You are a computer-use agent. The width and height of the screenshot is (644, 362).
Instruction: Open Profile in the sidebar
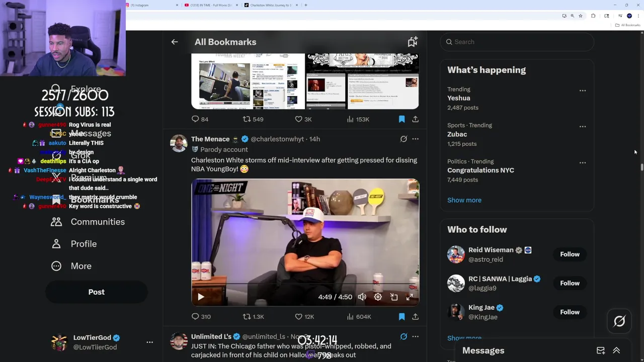(73, 244)
